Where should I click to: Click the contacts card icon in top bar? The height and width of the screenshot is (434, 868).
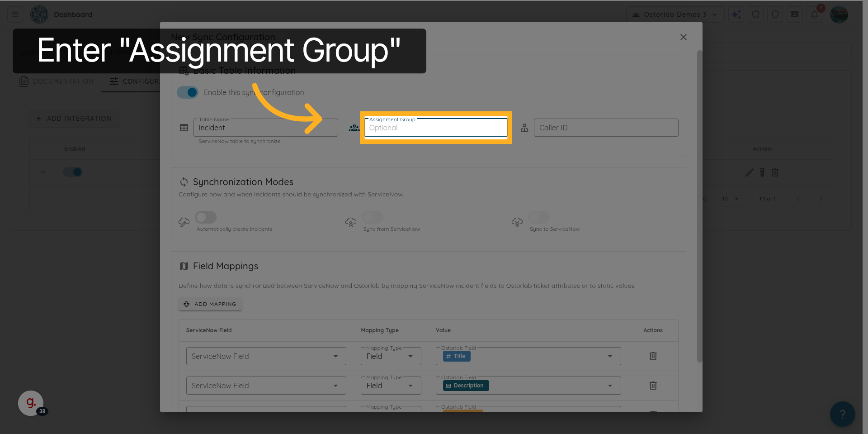(794, 14)
